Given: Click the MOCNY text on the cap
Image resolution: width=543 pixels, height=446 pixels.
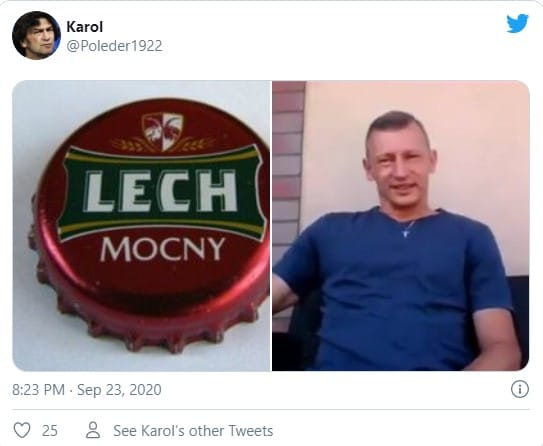Looking at the screenshot, I should pyautogui.click(x=163, y=249).
